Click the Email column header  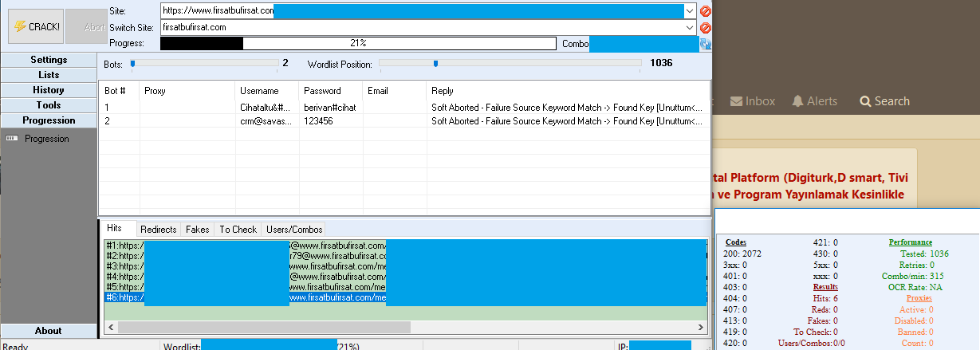(395, 91)
